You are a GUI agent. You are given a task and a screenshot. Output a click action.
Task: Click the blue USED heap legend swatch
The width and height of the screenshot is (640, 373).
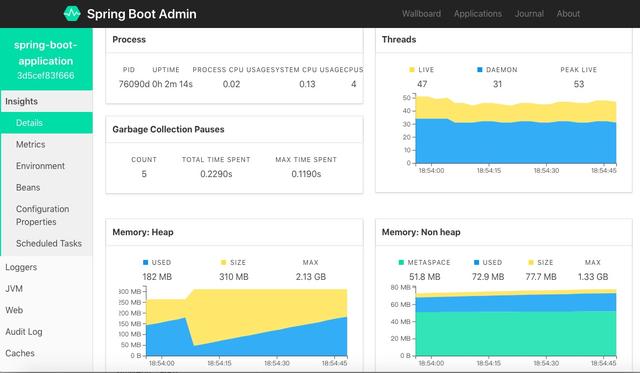146,262
